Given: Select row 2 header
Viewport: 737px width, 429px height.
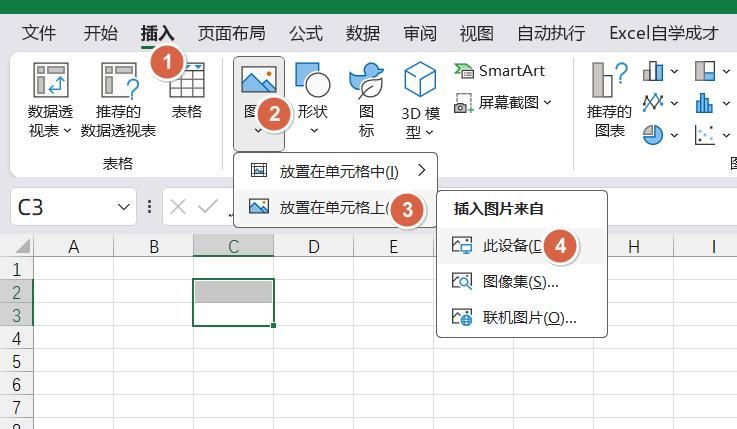Looking at the screenshot, I should click(x=16, y=292).
